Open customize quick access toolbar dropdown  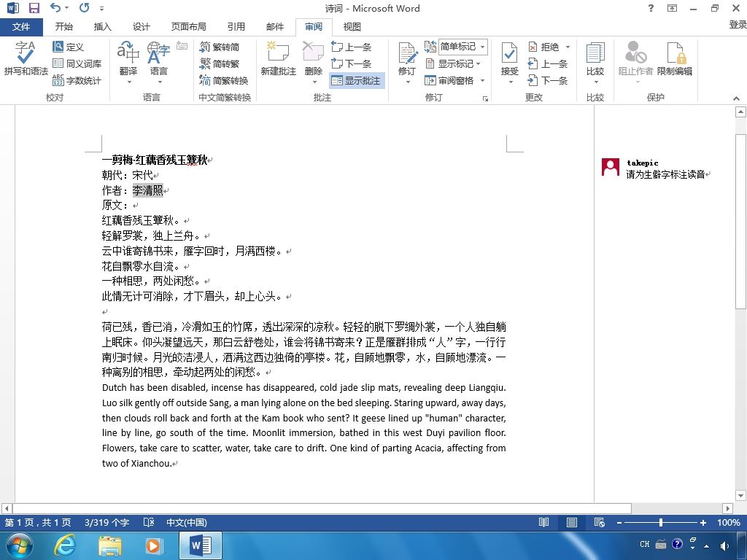pyautogui.click(x=102, y=9)
